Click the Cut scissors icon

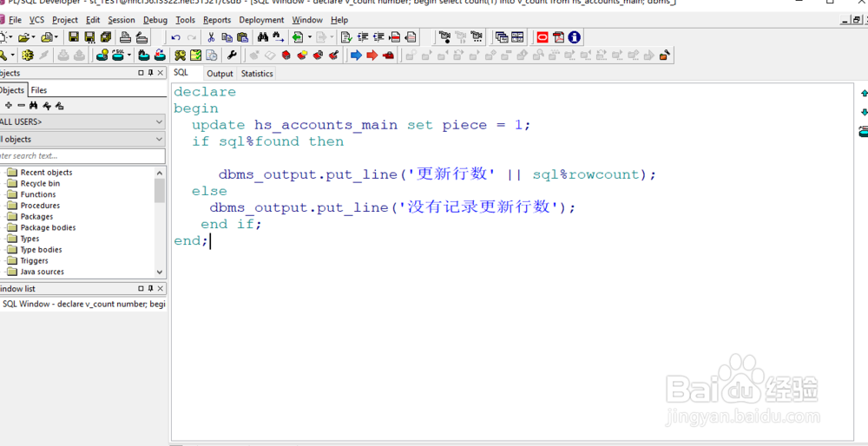pos(211,37)
